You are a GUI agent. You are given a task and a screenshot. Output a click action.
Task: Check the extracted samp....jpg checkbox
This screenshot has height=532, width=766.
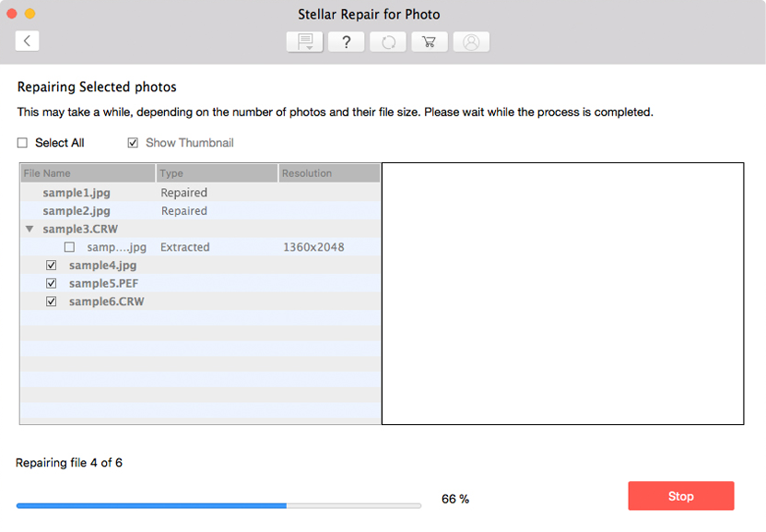click(x=69, y=247)
